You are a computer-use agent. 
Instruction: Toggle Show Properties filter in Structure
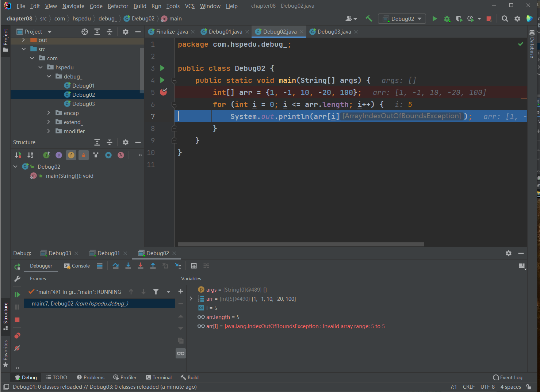pos(59,155)
